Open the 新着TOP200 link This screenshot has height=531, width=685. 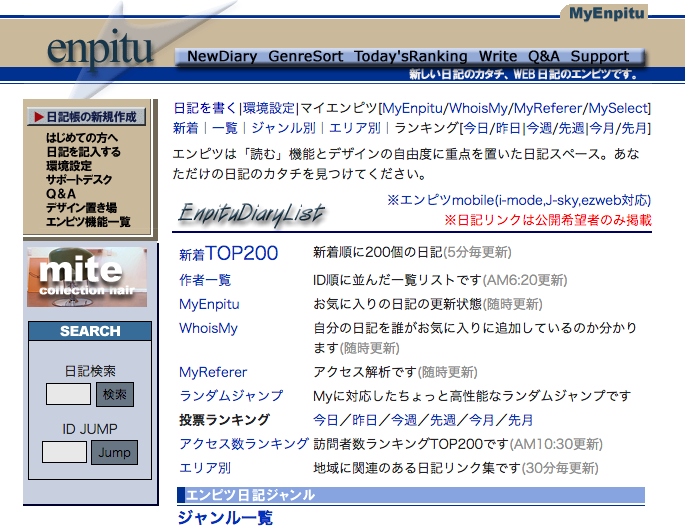pos(228,253)
